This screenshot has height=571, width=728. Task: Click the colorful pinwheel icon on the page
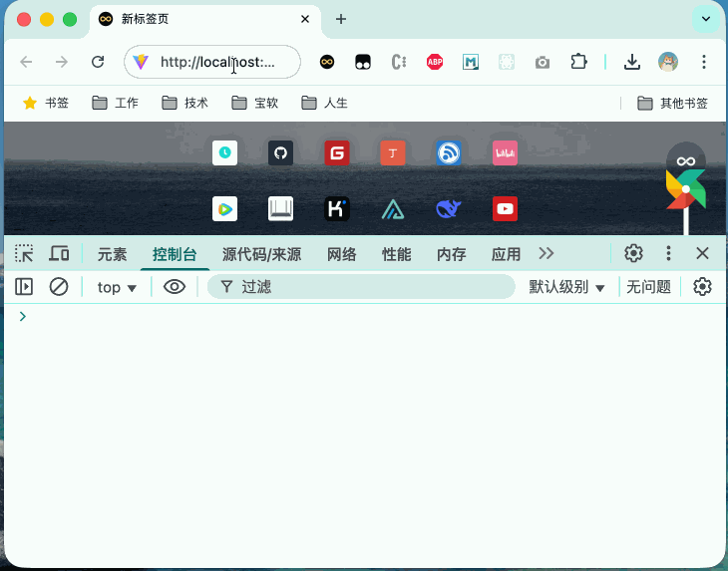coord(686,189)
